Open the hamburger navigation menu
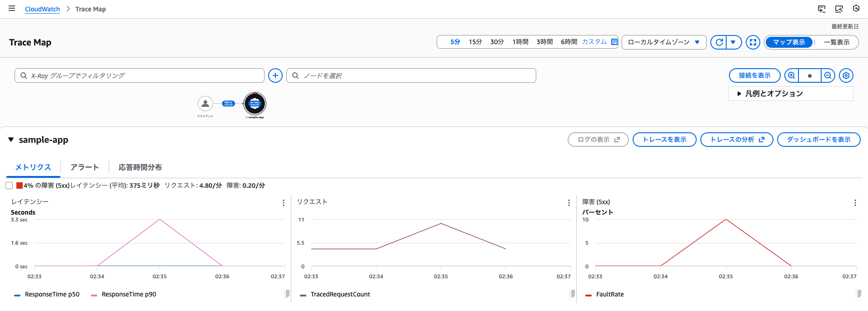868x311 pixels. point(12,9)
